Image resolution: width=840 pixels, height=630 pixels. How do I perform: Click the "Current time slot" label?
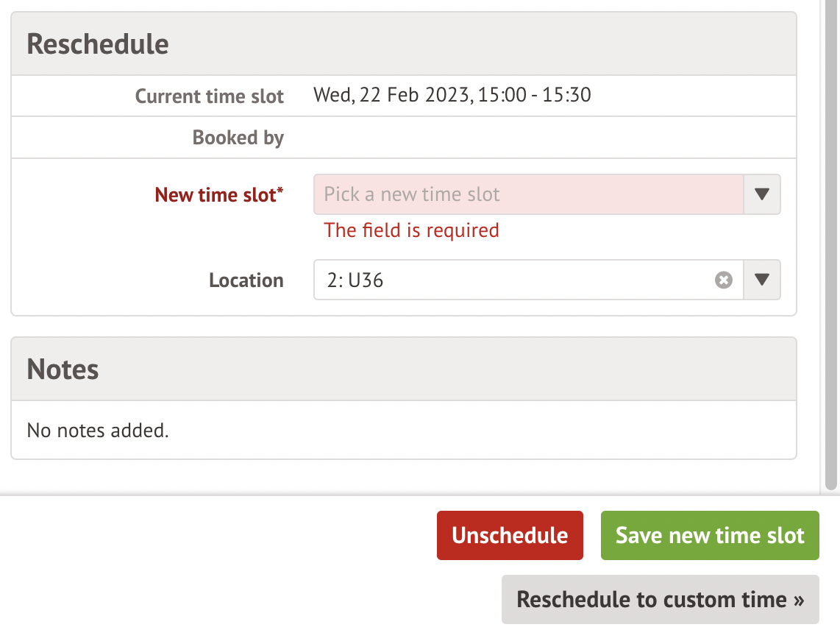pos(209,96)
